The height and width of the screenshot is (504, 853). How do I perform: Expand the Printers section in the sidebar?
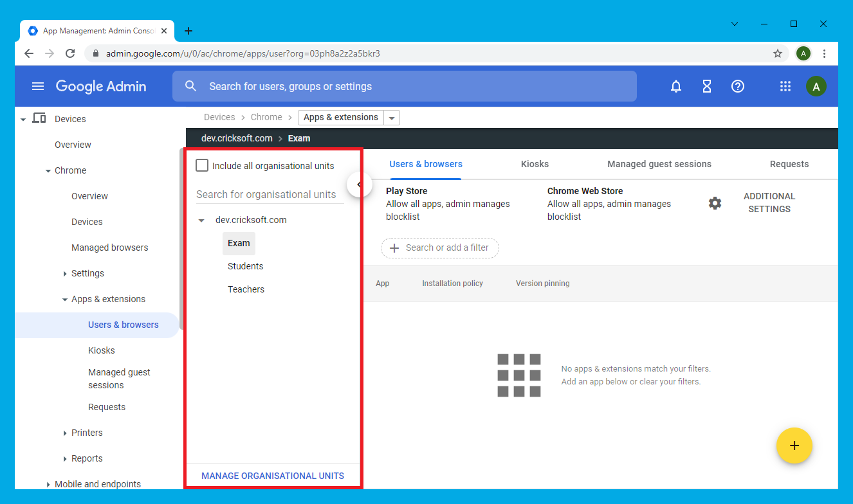coord(65,433)
